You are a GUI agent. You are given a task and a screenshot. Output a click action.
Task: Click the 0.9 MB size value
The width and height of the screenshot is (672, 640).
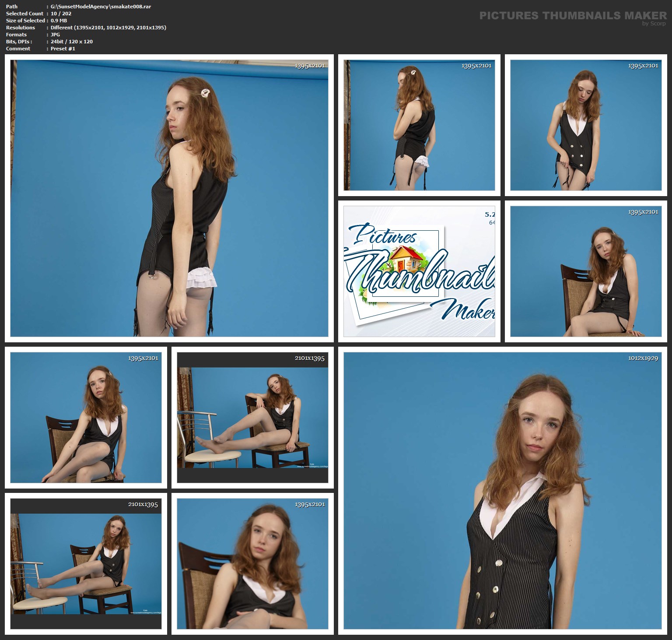(59, 21)
